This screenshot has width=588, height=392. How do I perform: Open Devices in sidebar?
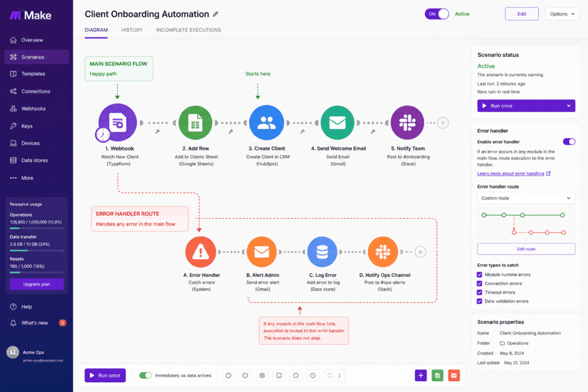pos(36,143)
